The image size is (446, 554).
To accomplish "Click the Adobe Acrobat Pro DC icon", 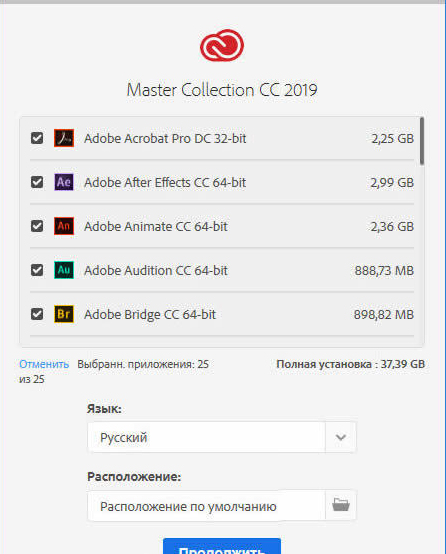I will pos(64,138).
